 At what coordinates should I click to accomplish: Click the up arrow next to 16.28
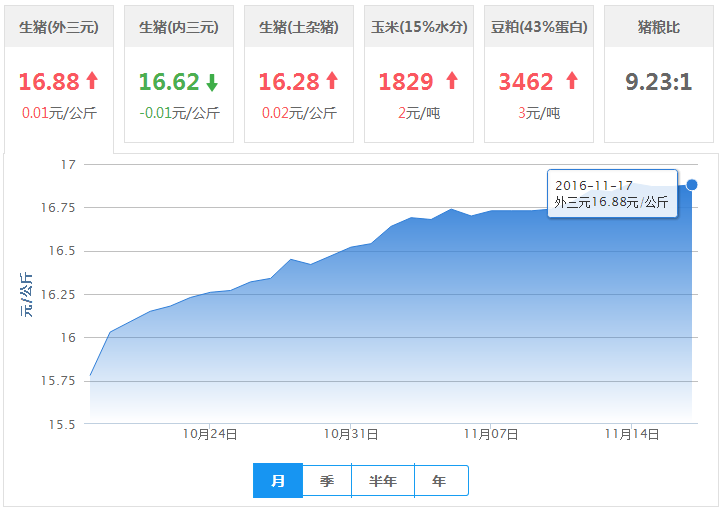tap(332, 81)
